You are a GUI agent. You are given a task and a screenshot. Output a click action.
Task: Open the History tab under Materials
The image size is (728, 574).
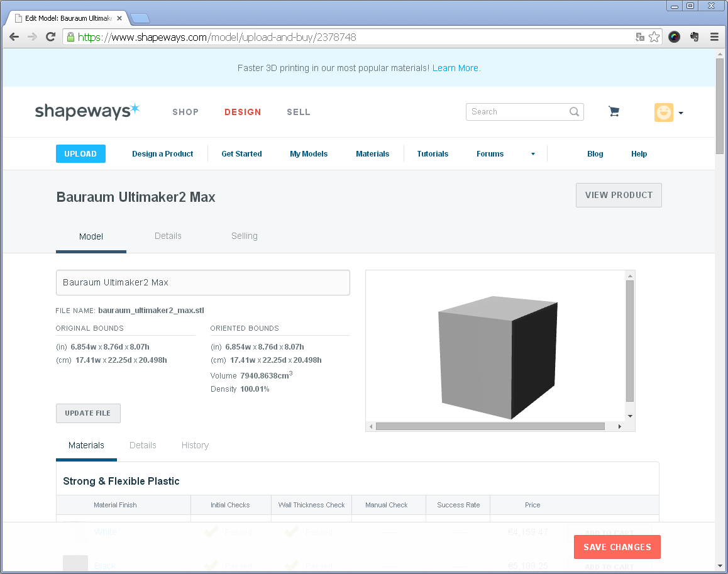194,445
